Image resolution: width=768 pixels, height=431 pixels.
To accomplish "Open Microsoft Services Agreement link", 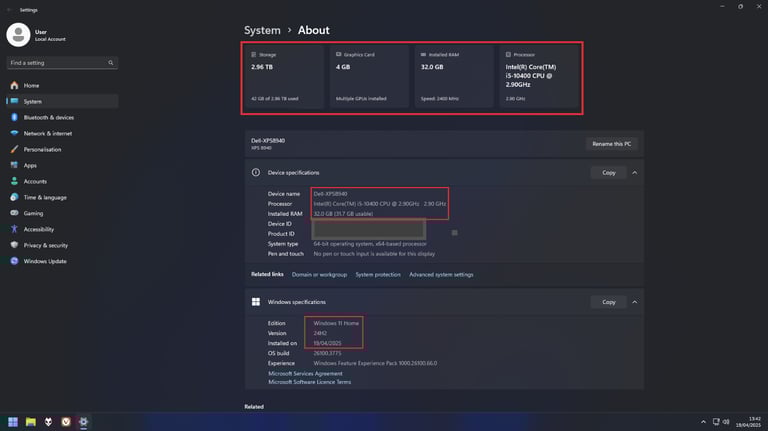I will coord(305,373).
